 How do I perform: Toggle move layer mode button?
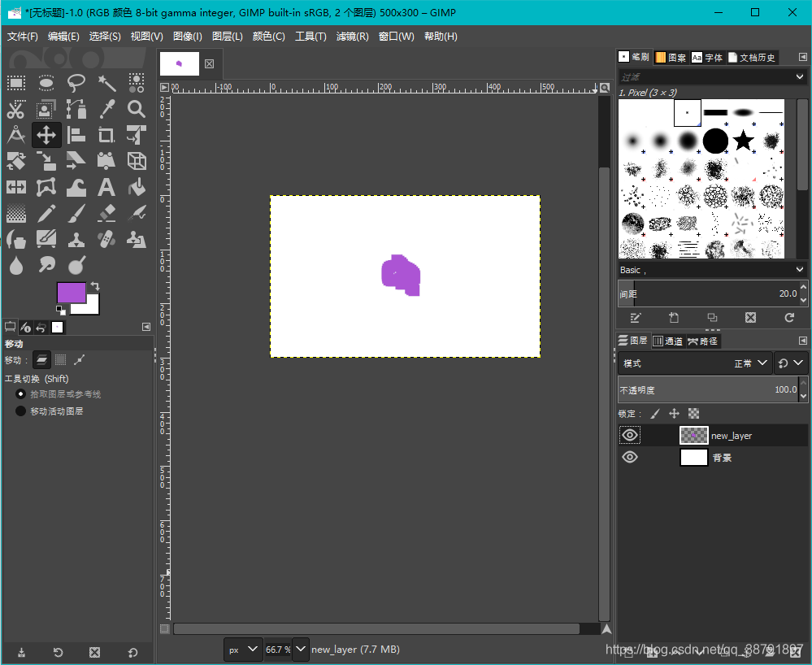41,359
